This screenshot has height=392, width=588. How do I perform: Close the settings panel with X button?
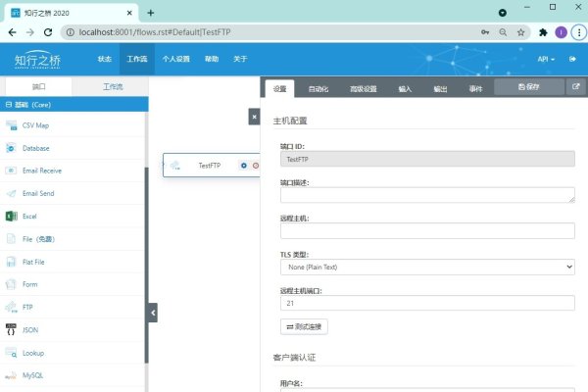pyautogui.click(x=254, y=117)
